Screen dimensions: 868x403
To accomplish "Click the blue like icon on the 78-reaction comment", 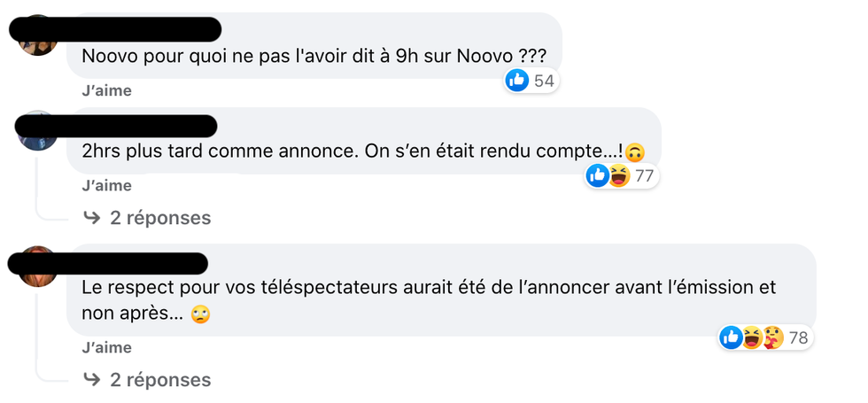I will click(731, 337).
